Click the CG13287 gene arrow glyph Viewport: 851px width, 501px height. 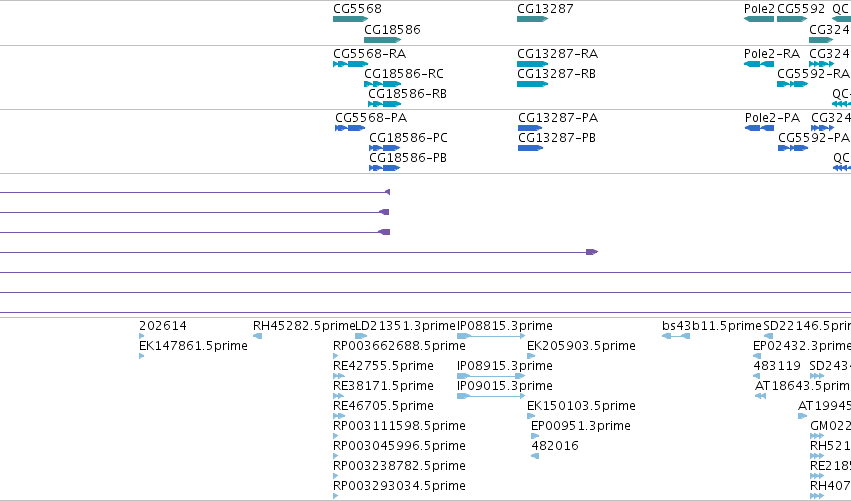pos(532,20)
